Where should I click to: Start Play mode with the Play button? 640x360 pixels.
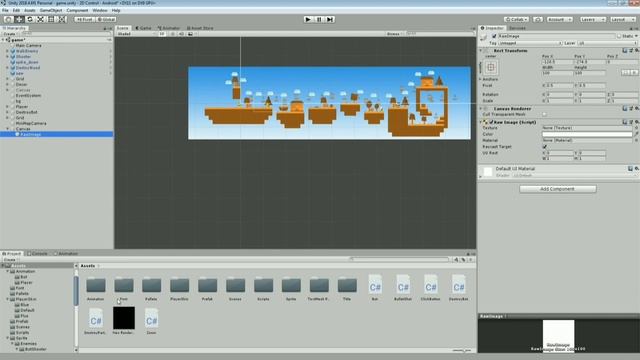(308, 19)
